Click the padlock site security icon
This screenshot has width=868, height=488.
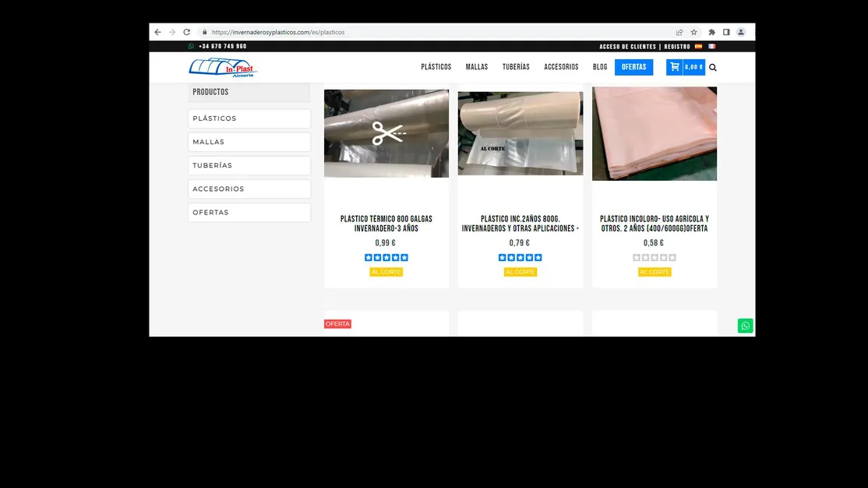point(205,32)
